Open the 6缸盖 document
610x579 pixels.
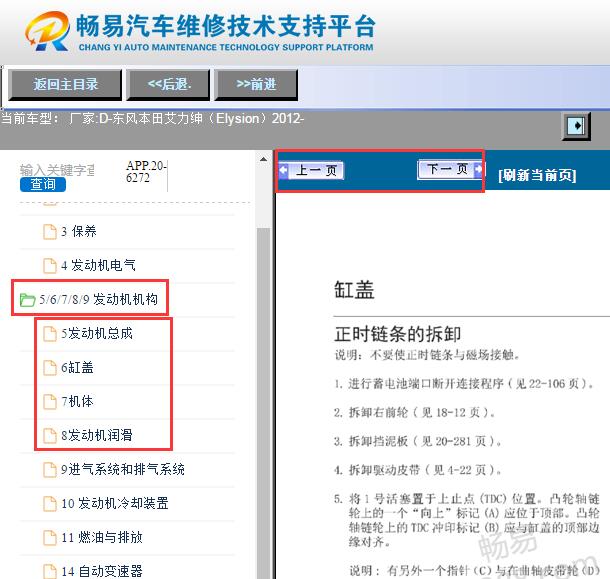77,367
